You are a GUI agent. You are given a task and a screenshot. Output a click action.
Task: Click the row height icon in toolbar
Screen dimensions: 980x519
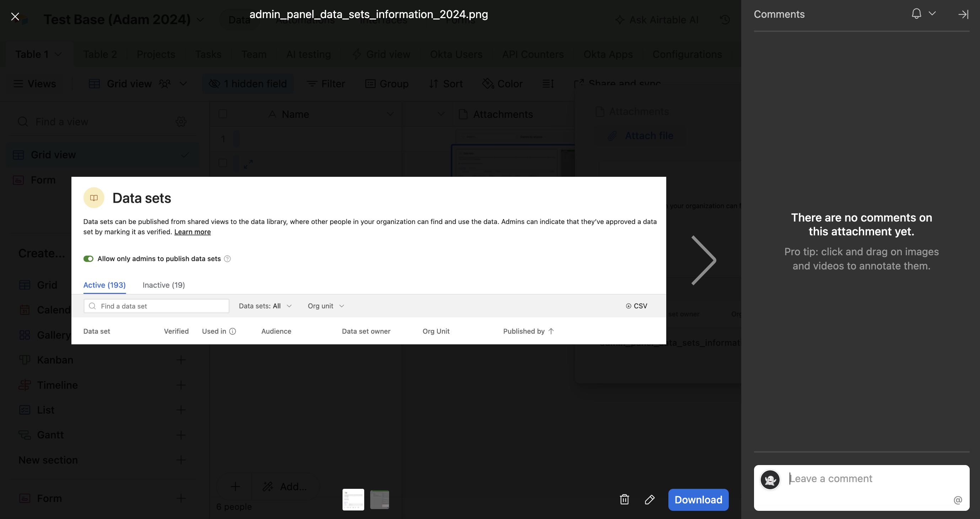tap(548, 83)
